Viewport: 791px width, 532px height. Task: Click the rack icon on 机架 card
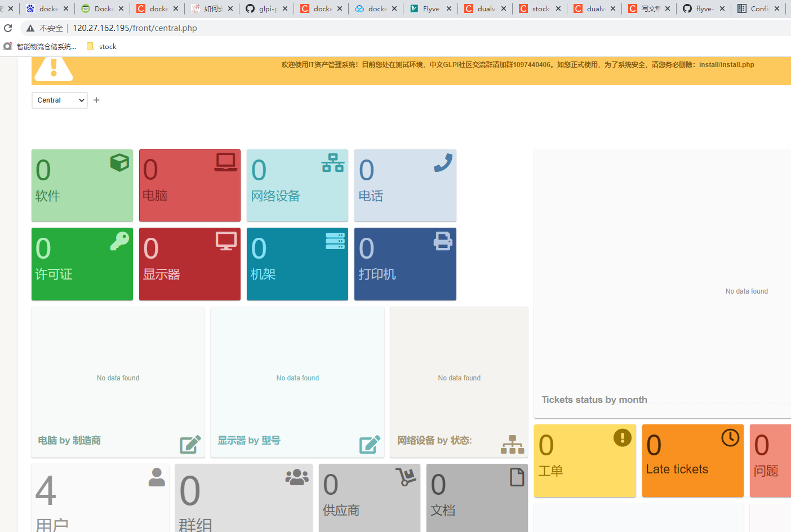point(335,241)
